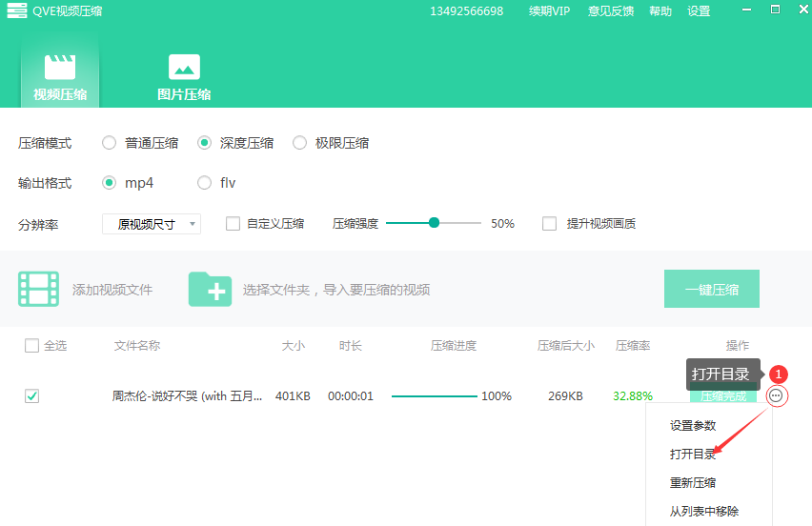Select 普通压缩 compression mode
The width and height of the screenshot is (812, 526).
109,143
